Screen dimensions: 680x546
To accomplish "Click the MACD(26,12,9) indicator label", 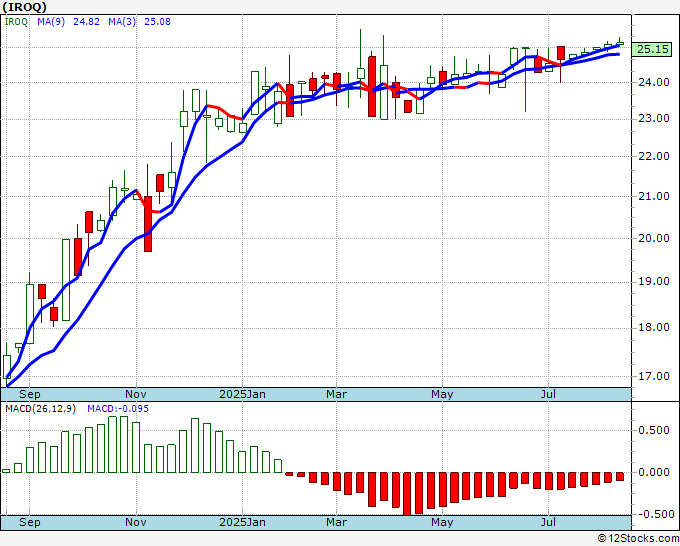I will [x=40, y=409].
